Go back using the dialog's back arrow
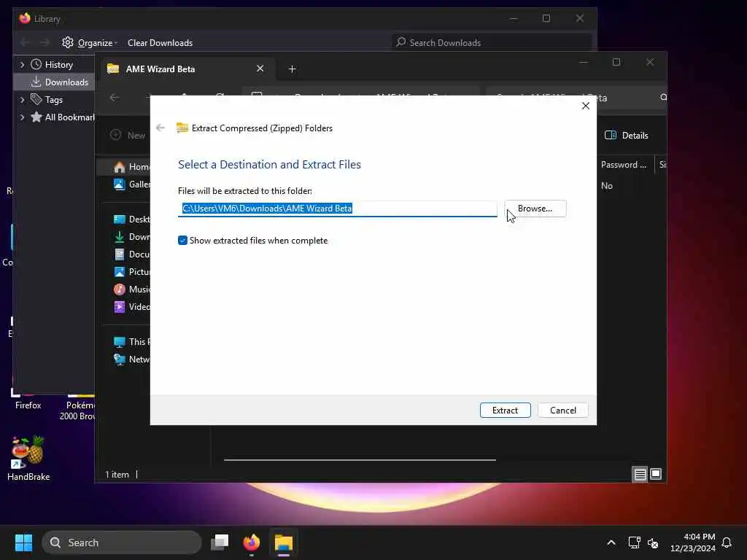The width and height of the screenshot is (747, 560). point(160,128)
